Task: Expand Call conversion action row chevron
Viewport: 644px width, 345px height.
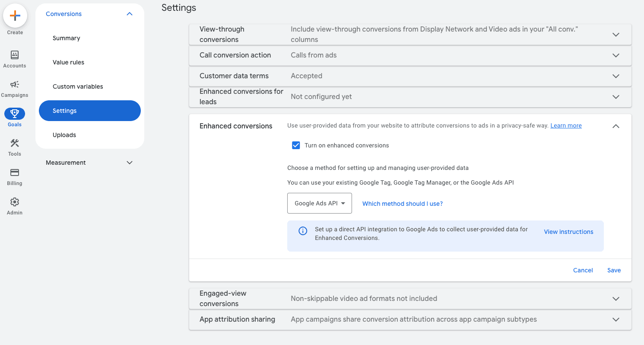Action: [616, 55]
